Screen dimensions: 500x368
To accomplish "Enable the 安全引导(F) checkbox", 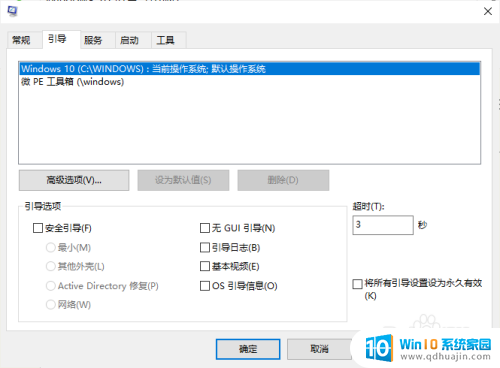I will pyautogui.click(x=38, y=228).
